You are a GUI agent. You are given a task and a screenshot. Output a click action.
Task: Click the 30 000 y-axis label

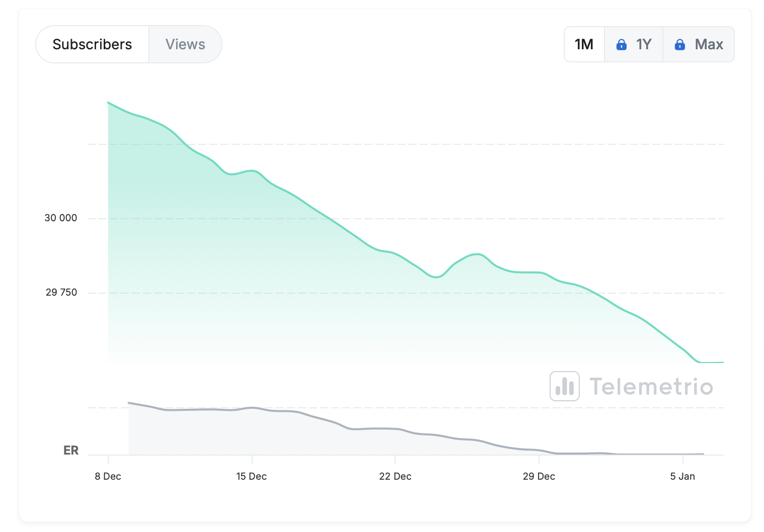coord(61,218)
